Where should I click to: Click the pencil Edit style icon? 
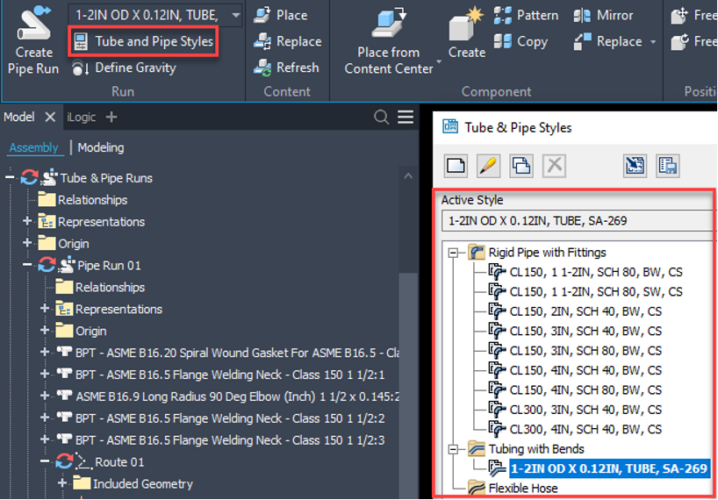click(488, 166)
